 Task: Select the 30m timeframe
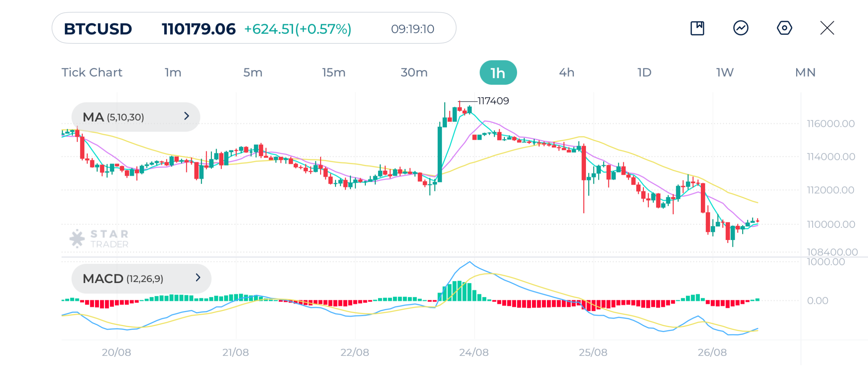(414, 72)
